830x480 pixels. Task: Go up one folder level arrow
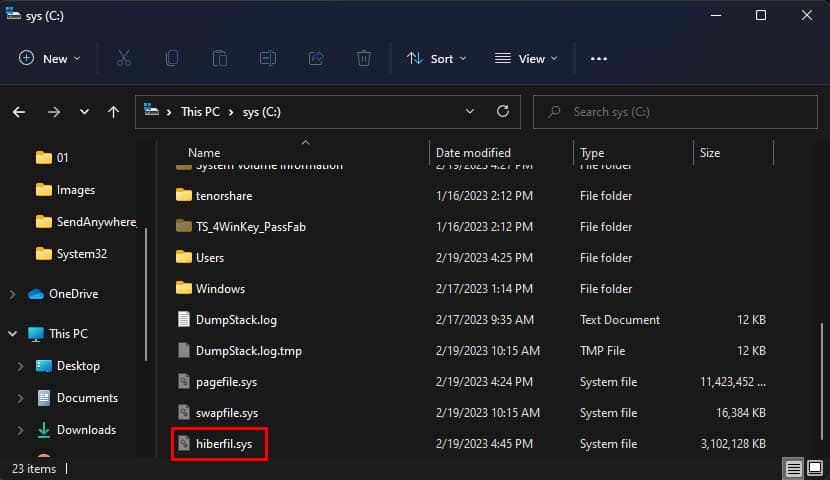(113, 112)
